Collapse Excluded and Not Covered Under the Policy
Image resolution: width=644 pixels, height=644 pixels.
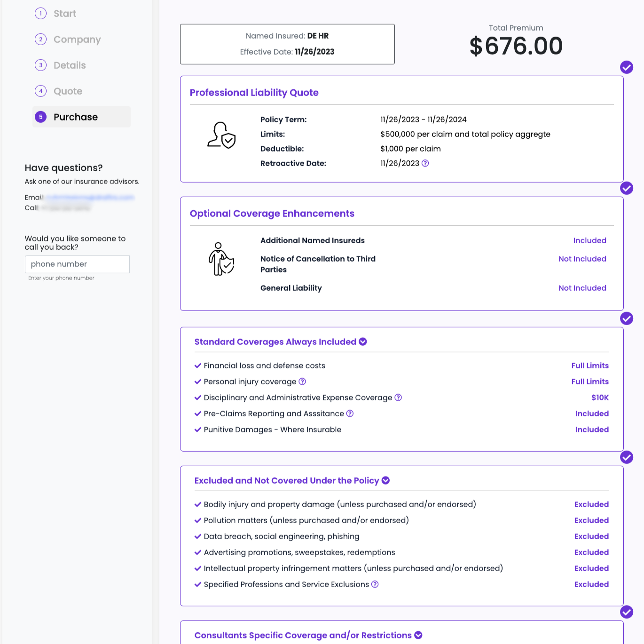[385, 480]
